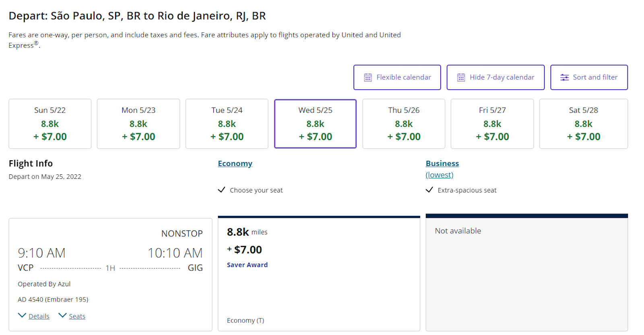
Task: Expand the Seats chevron
Action: point(62,315)
